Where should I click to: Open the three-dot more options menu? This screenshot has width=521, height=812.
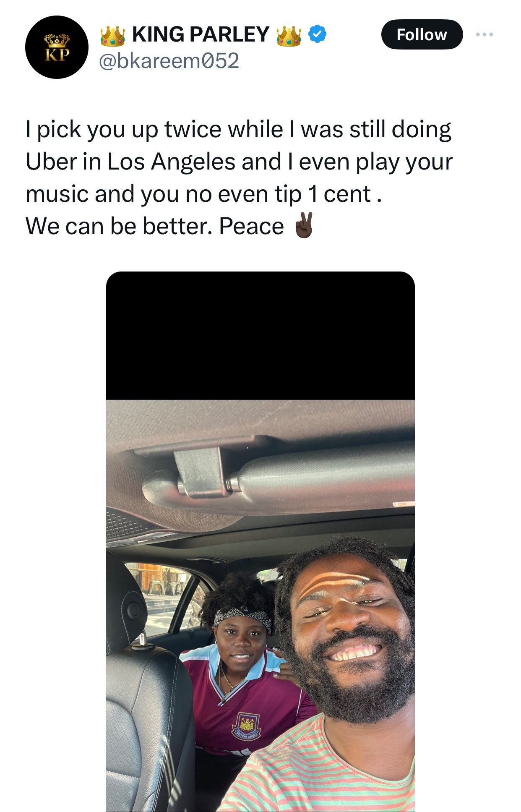tap(485, 34)
